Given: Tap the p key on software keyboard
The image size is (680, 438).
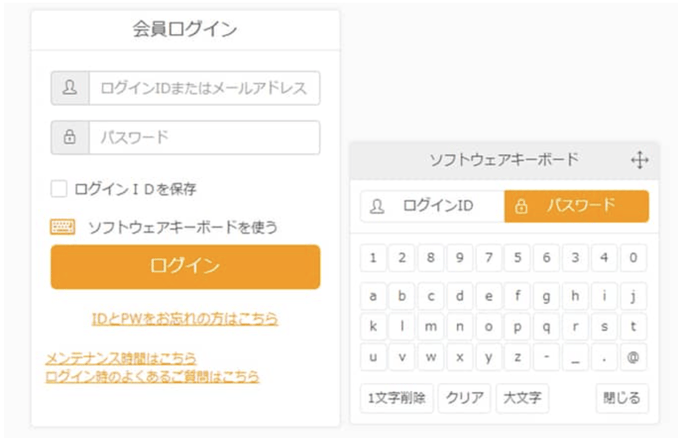Looking at the screenshot, I should point(517,327).
